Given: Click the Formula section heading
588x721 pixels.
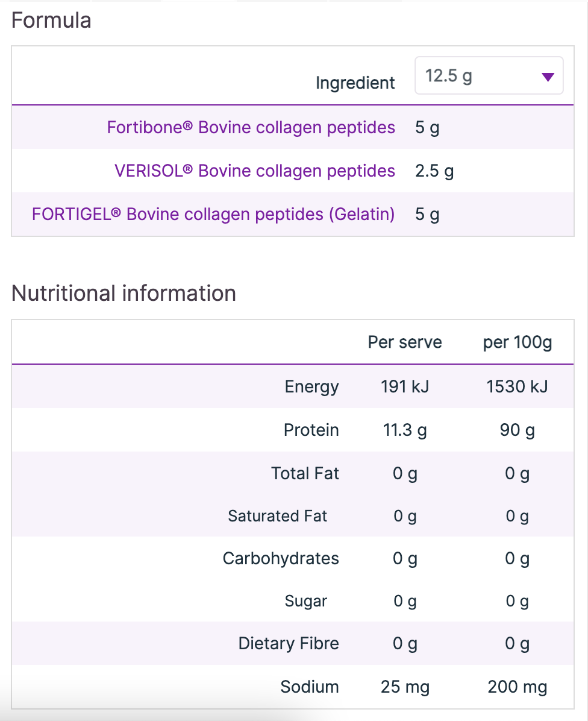Looking at the screenshot, I should click(x=52, y=20).
